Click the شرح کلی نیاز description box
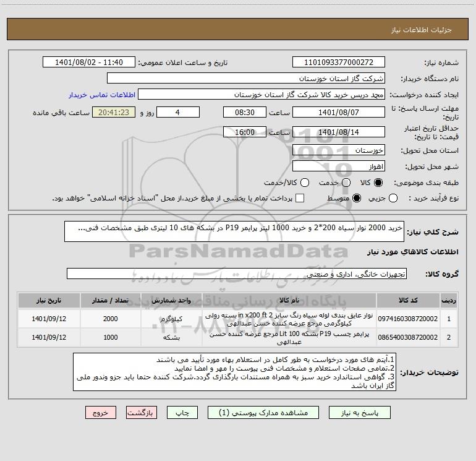476x461 pixels. 234,231
